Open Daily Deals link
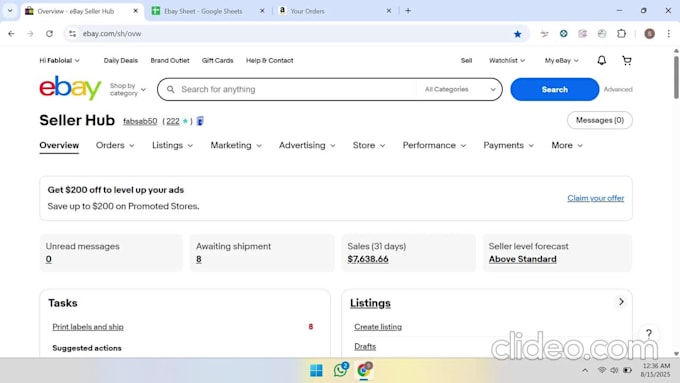The image size is (680, 383). coord(121,60)
